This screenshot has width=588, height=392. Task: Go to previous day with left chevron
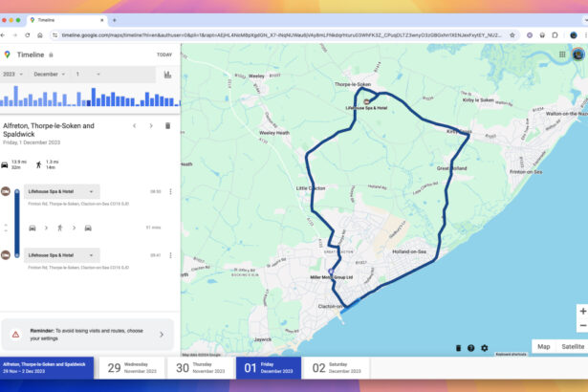tap(135, 125)
